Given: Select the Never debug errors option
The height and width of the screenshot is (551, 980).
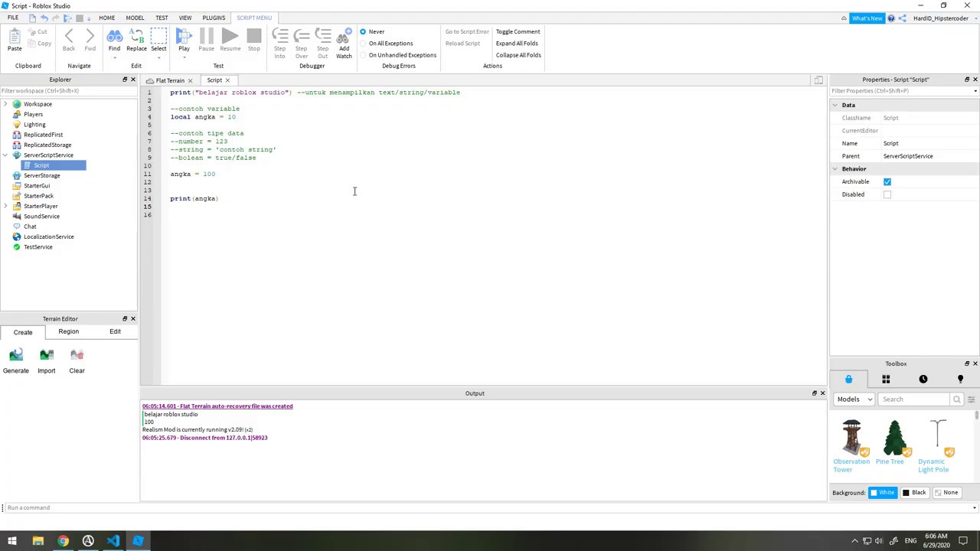Looking at the screenshot, I should [372, 31].
